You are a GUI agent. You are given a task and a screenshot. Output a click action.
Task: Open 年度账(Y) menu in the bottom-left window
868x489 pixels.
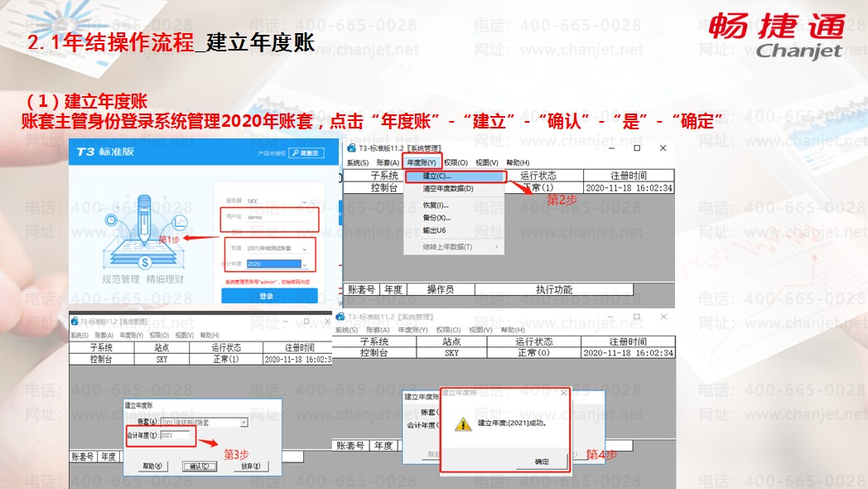coord(131,335)
